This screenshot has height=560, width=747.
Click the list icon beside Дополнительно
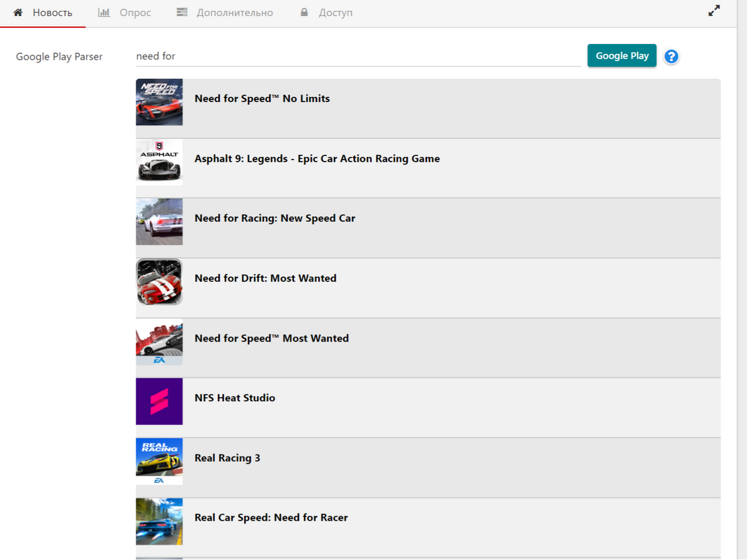182,13
